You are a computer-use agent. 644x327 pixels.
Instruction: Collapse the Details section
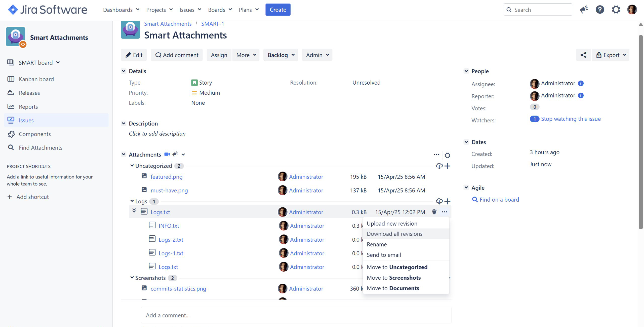[124, 71]
